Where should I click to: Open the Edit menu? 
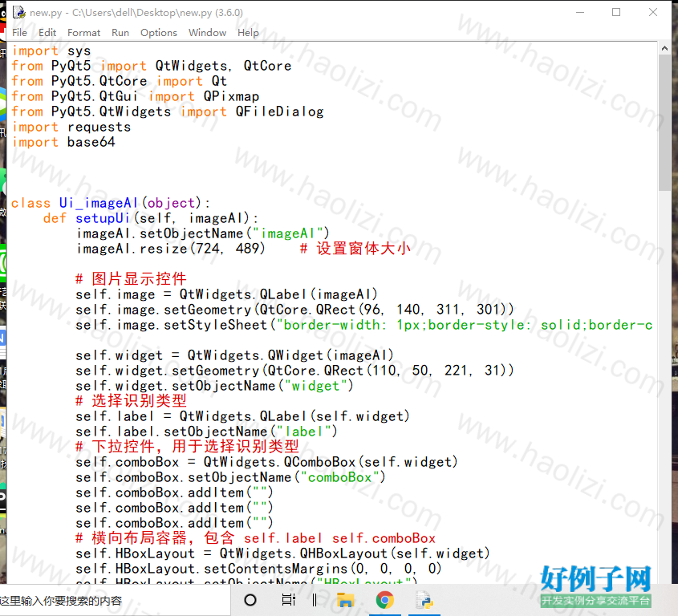(x=47, y=32)
